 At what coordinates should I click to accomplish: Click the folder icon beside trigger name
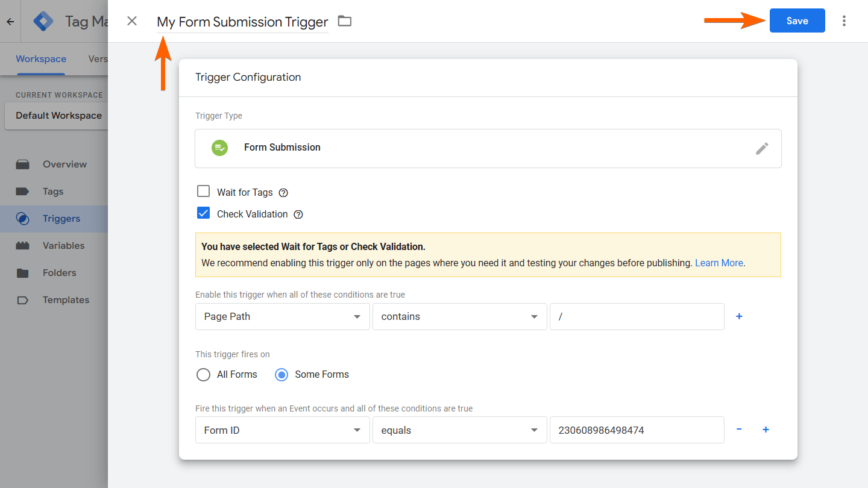tap(344, 21)
